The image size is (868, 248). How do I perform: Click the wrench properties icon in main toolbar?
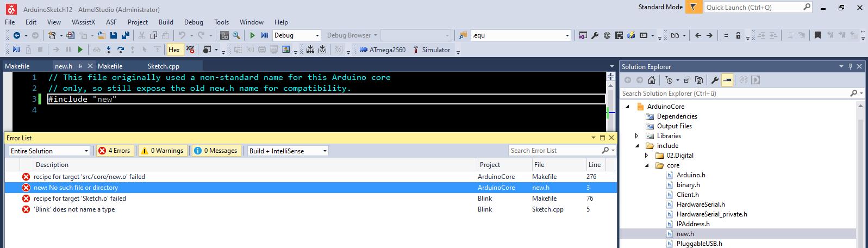click(595, 35)
